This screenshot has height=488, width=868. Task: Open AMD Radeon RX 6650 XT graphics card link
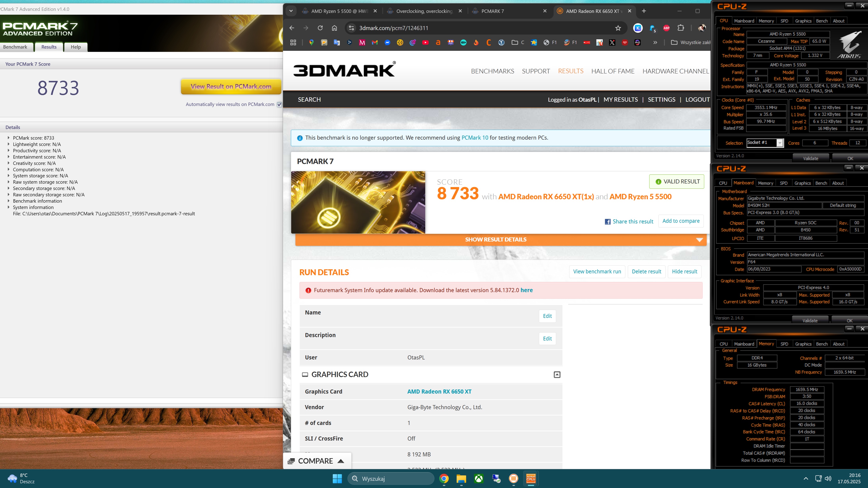pos(439,391)
